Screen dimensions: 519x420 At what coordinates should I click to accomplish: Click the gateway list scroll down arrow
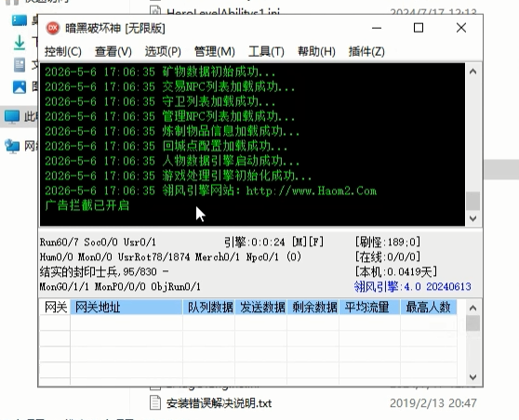tap(473, 377)
